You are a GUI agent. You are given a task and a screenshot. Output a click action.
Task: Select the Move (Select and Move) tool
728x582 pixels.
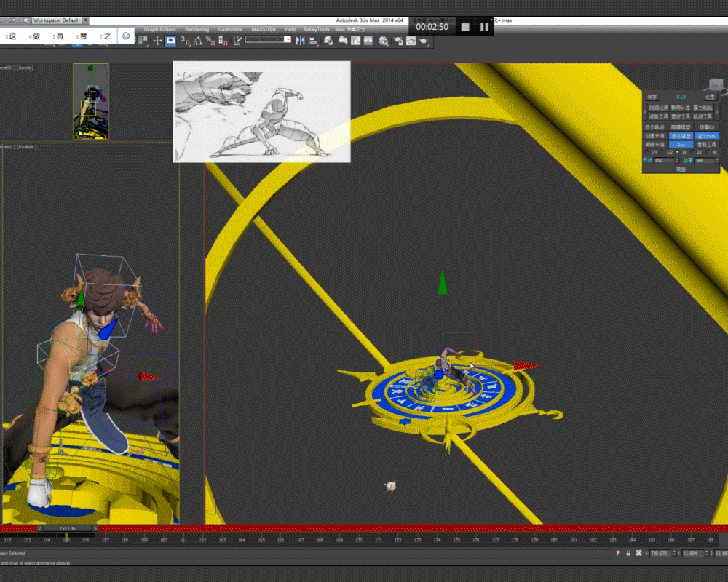(x=157, y=41)
